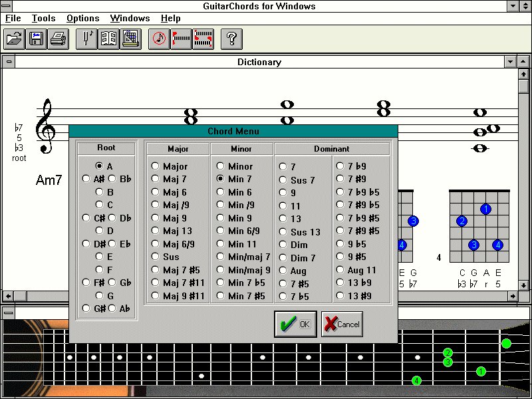Select the Sus 13 chord option
The width and height of the screenshot is (532, 399).
click(x=300, y=231)
